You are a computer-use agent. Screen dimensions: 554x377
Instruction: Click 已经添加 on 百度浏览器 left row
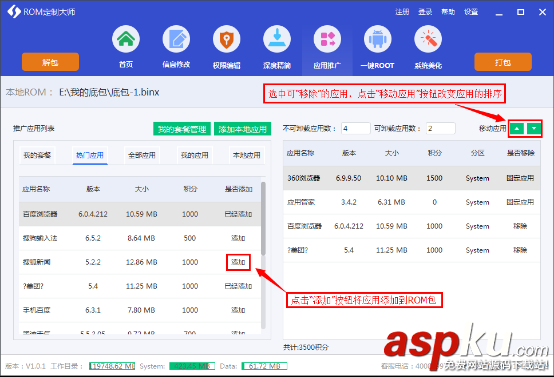pos(238,214)
